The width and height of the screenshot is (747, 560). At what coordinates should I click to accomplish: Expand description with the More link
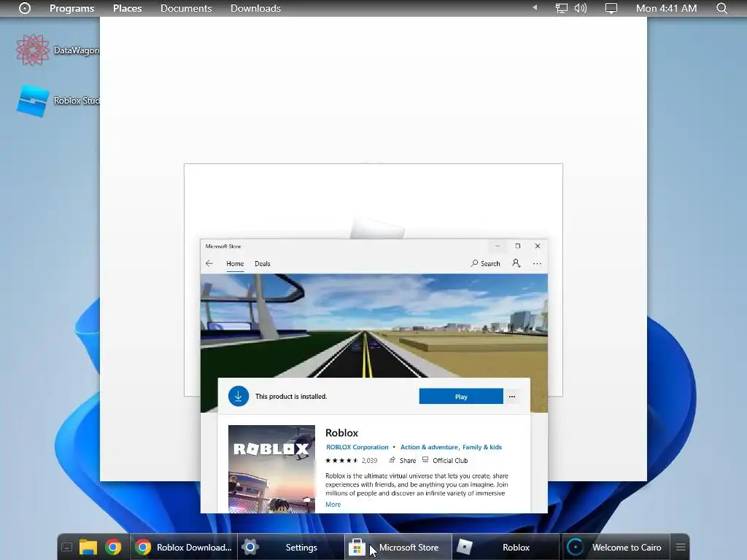(333, 505)
